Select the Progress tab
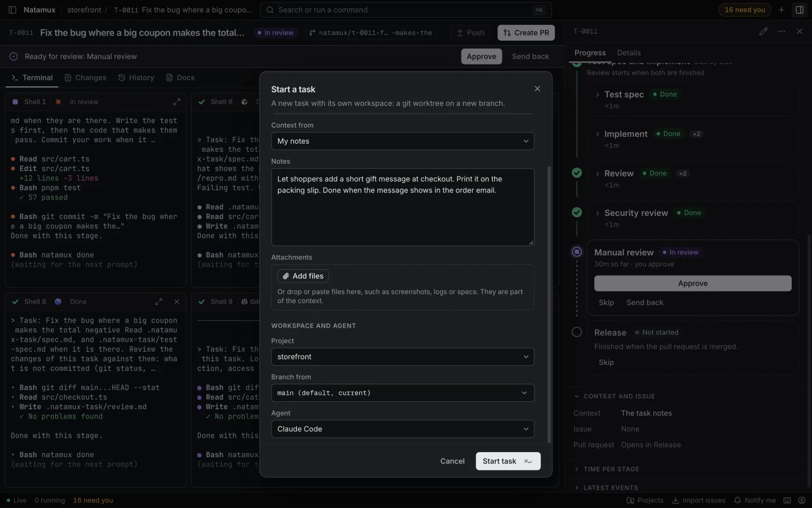 590,53
